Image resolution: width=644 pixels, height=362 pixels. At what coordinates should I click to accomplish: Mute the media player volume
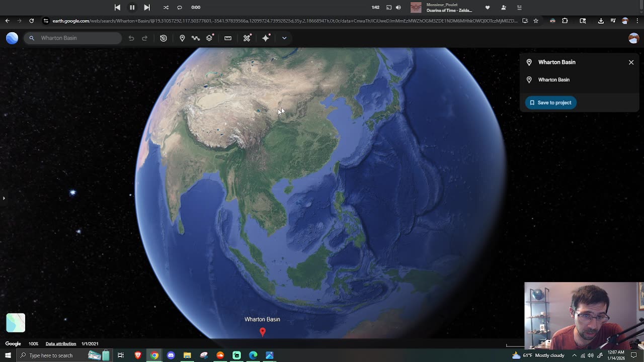(x=398, y=8)
